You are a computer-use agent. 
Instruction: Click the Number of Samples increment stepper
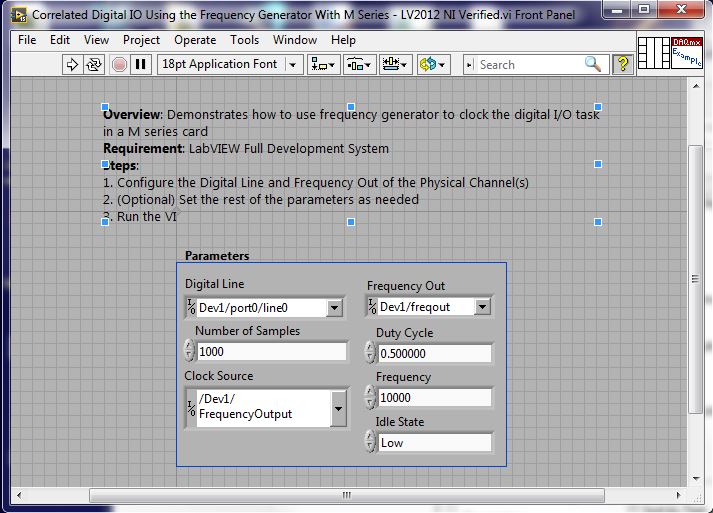pyautogui.click(x=190, y=347)
